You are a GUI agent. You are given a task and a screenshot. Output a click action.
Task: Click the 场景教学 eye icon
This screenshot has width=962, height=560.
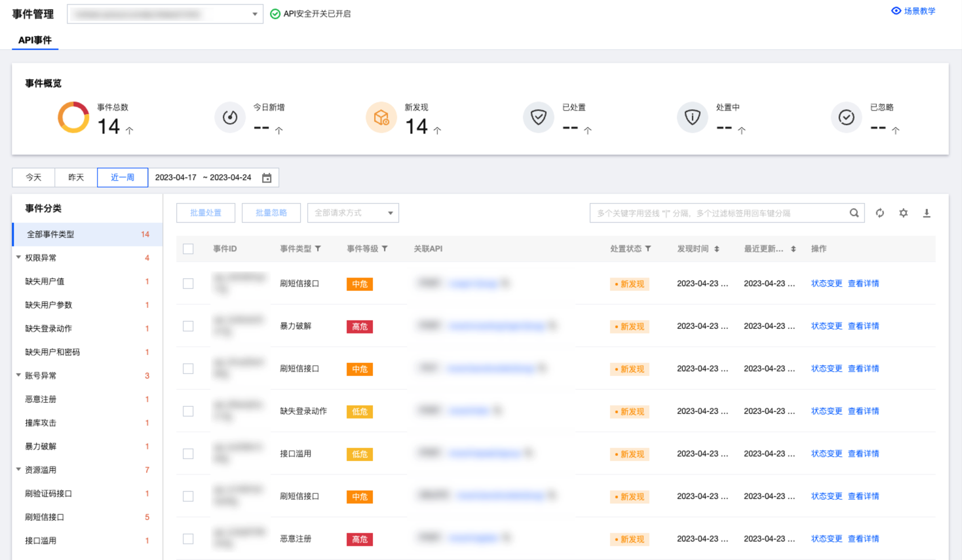click(896, 11)
